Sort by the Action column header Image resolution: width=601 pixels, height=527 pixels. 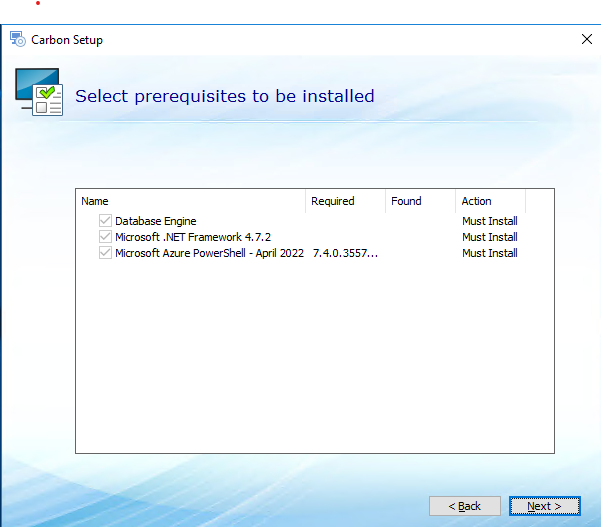click(x=491, y=201)
